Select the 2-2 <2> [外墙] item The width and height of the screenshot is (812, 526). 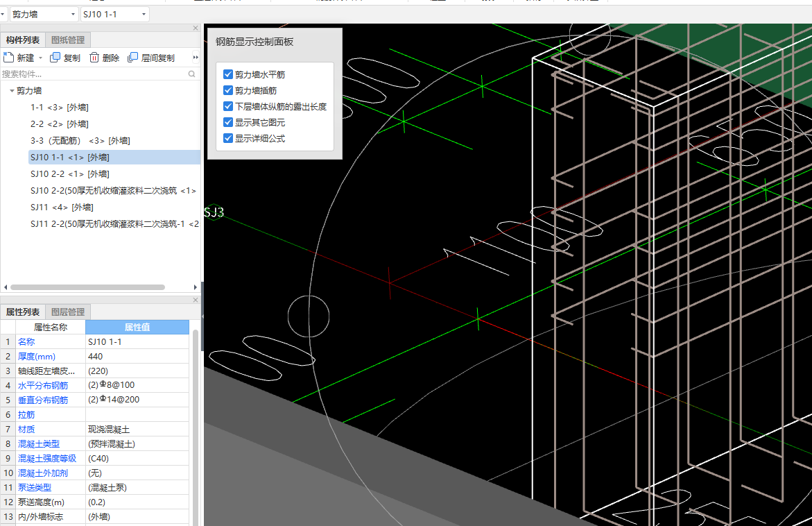(x=60, y=124)
